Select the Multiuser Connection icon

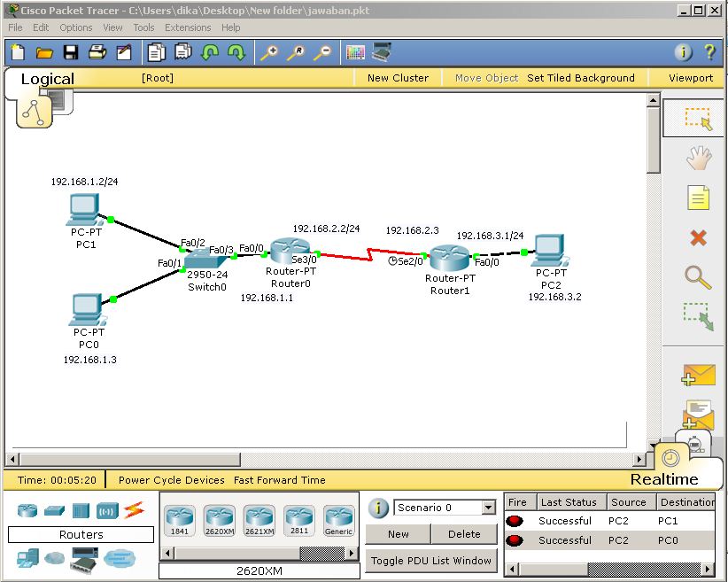point(120,558)
